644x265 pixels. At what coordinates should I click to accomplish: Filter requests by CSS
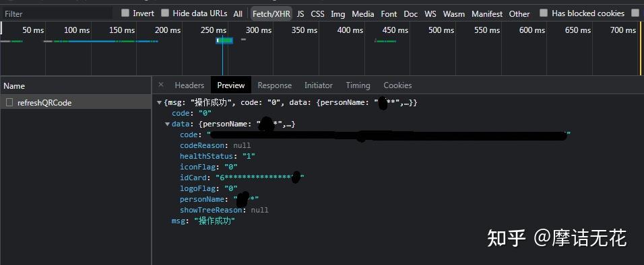pos(317,14)
